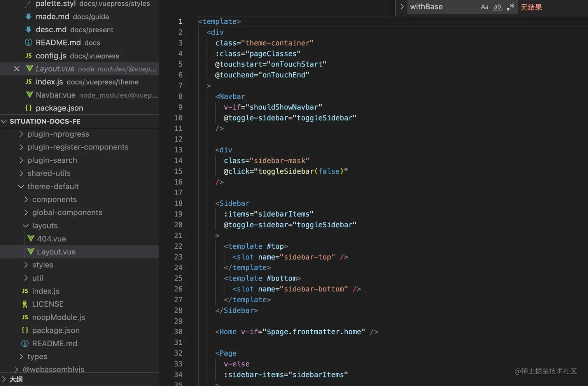This screenshot has height=386, width=588.
Task: Expand the plugin-search folder
Action: tap(21, 160)
